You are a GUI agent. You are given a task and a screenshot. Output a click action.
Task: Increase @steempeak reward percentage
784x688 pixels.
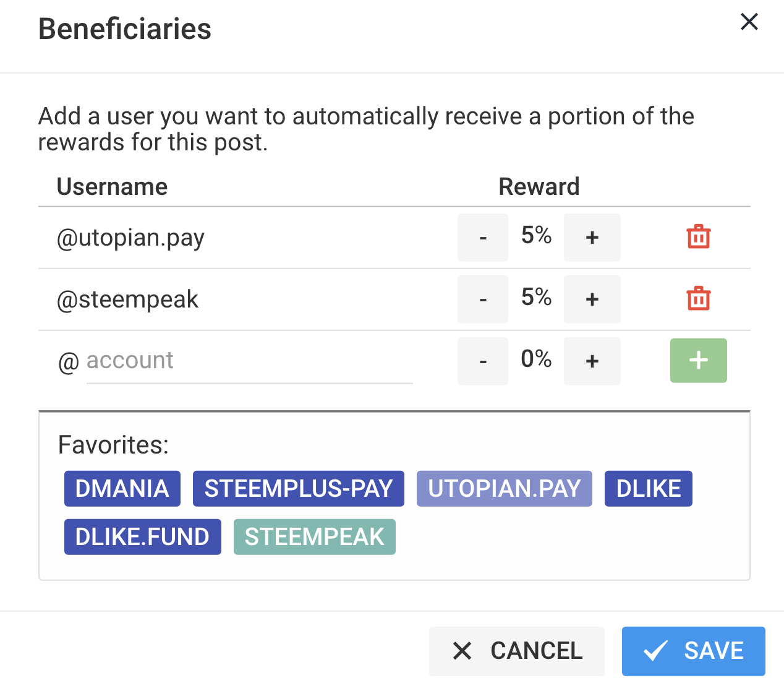point(592,299)
